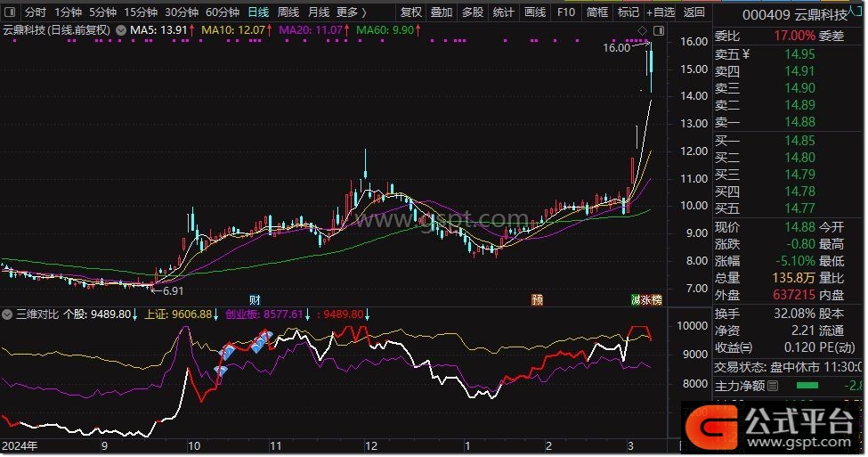Open the 三维对比 indicator dropdown circle
The width and height of the screenshot is (868, 457).
point(7,314)
